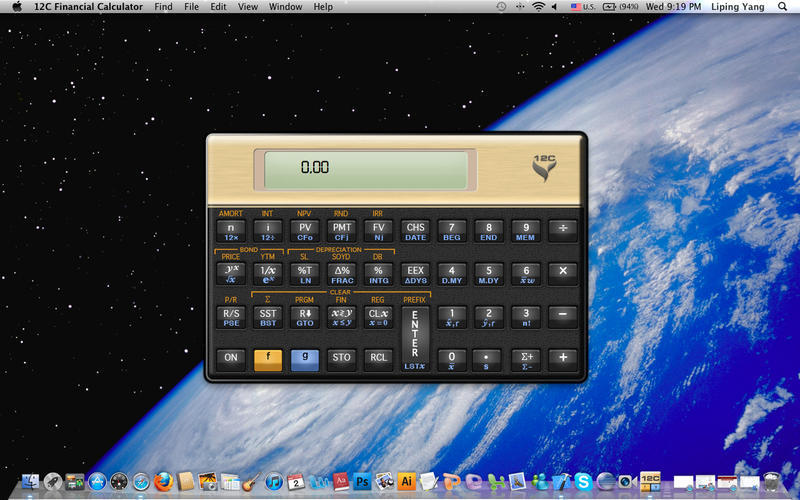Open the Edit menu
This screenshot has width=800, height=500.
tap(218, 7)
